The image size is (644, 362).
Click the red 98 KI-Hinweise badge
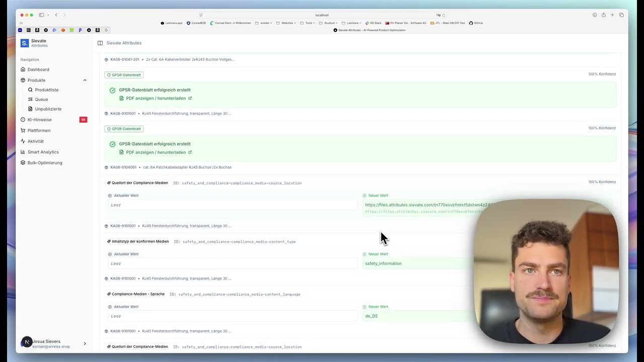(83, 120)
